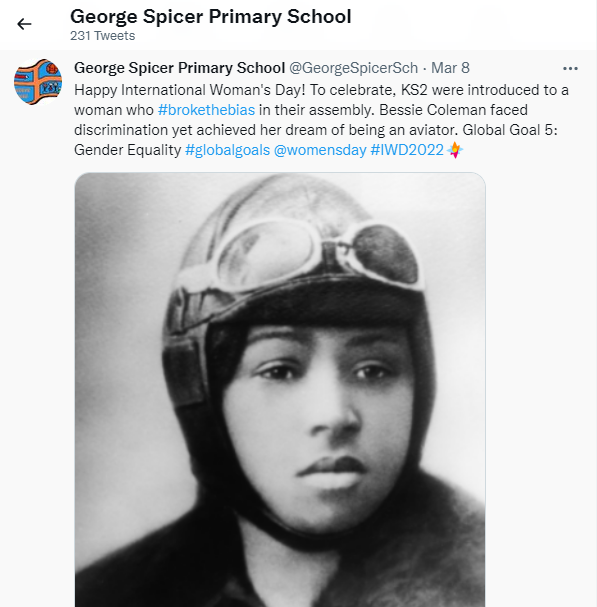Click the Mar 8 tweet timestamp
Screen dimensions: 597x607
pos(450,68)
